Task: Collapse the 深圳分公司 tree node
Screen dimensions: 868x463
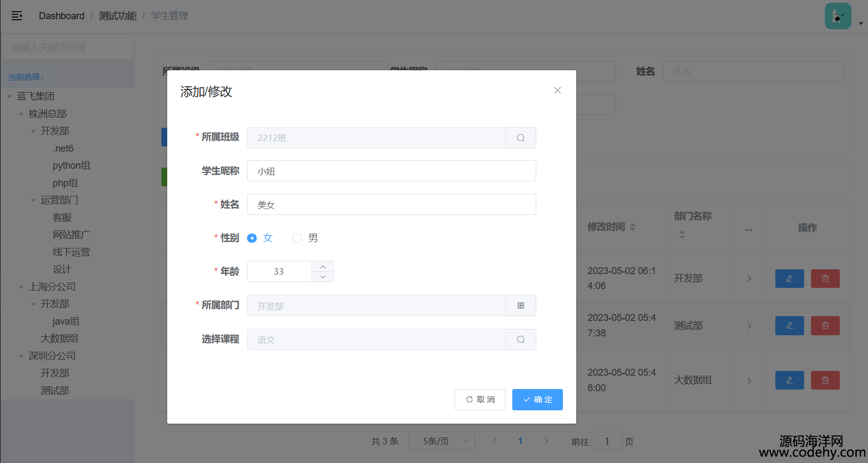Action: [21, 356]
